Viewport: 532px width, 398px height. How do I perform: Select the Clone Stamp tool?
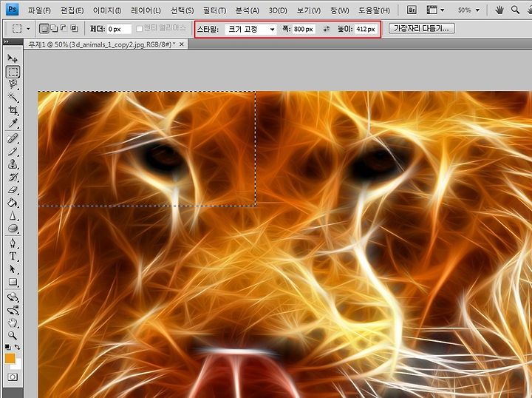(x=13, y=164)
